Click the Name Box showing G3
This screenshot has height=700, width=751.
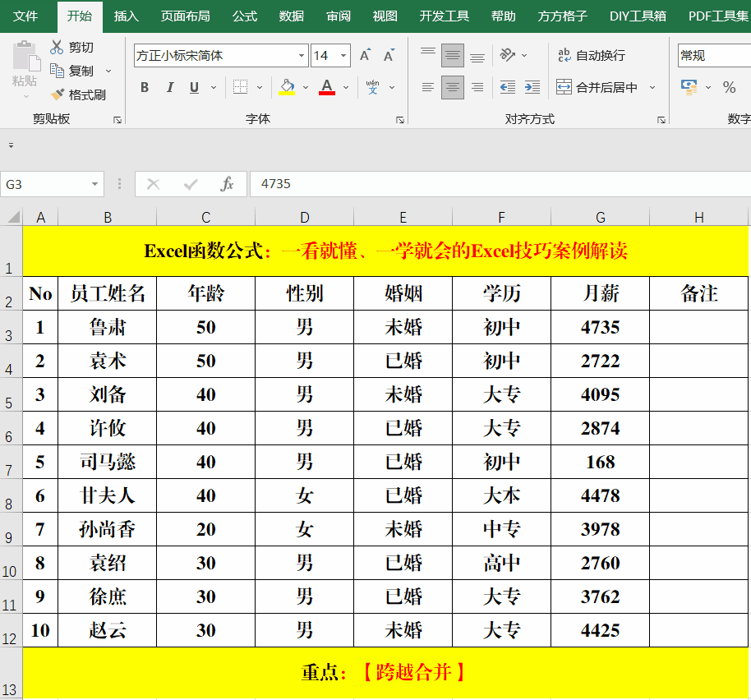click(45, 184)
